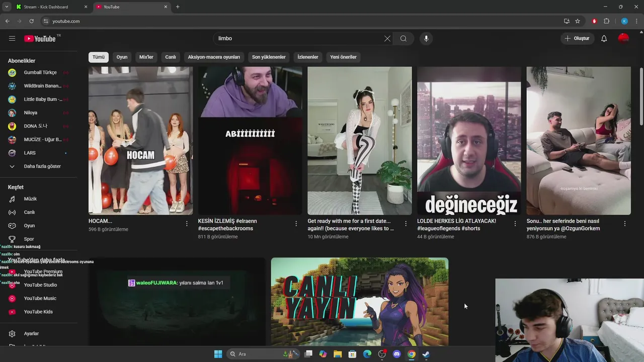Select the Yeni öneriler chip
Viewport: 644px width, 362px height.
coord(343,57)
